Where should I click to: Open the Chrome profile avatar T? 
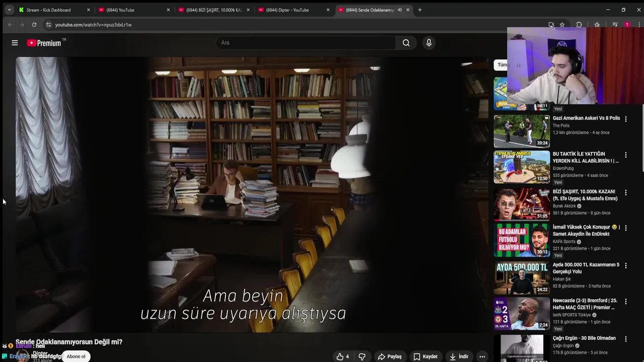(x=627, y=25)
